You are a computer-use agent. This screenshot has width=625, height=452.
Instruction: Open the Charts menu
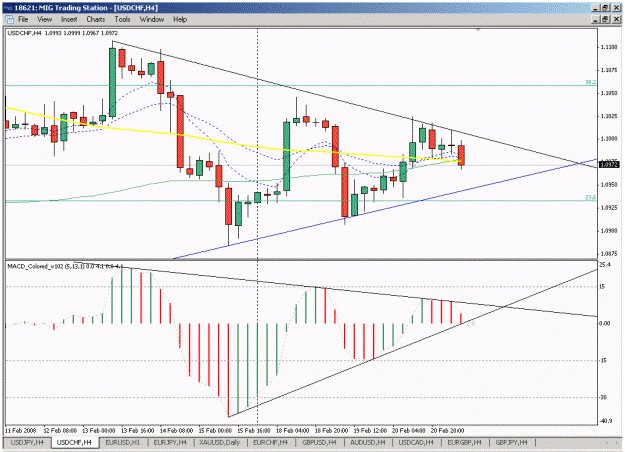(x=96, y=19)
